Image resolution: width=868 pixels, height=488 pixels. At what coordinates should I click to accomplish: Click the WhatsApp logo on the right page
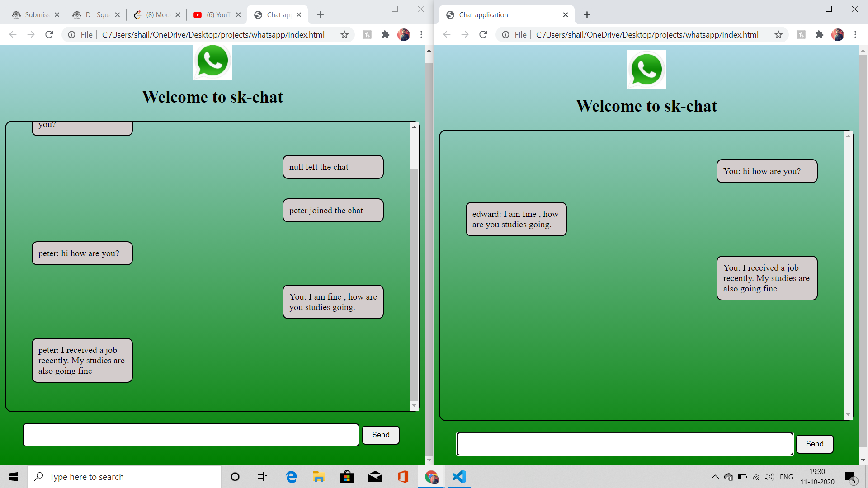(x=646, y=69)
